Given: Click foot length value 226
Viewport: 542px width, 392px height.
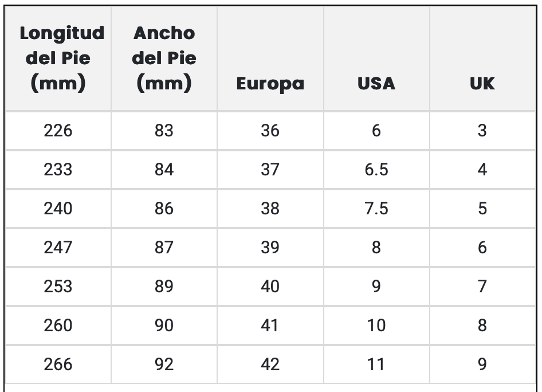Looking at the screenshot, I should [x=58, y=131].
